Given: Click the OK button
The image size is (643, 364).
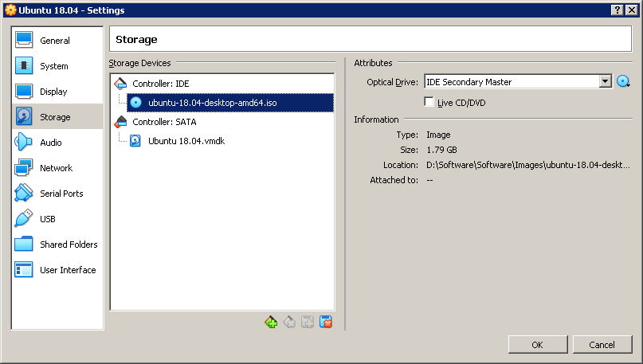Looking at the screenshot, I should (538, 345).
